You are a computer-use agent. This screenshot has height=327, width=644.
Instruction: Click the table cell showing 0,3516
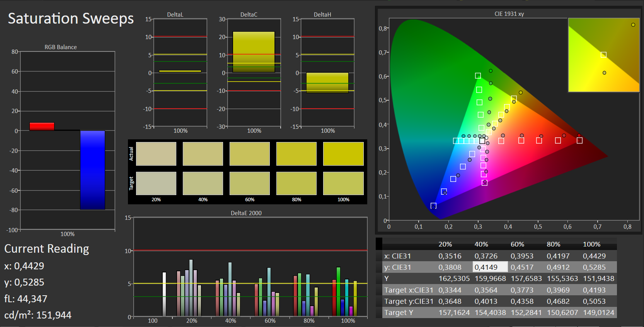point(450,256)
